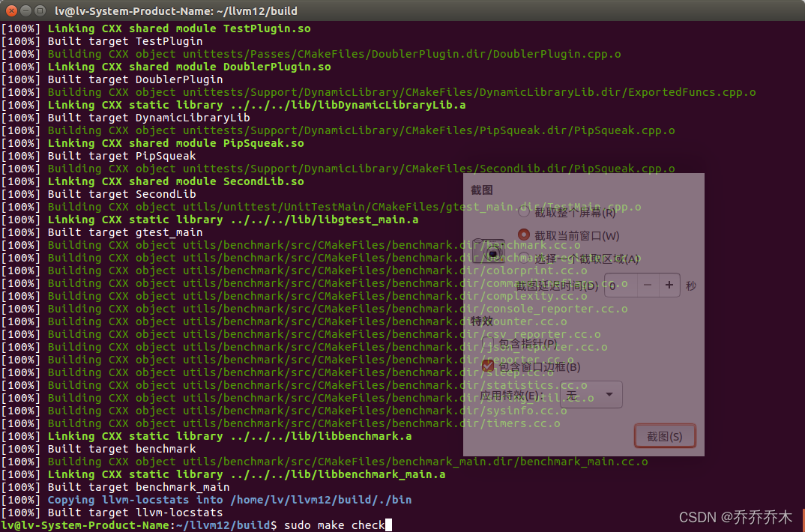This screenshot has width=805, height=532.
Task: Maximize the terminal window
Action: (40, 10)
